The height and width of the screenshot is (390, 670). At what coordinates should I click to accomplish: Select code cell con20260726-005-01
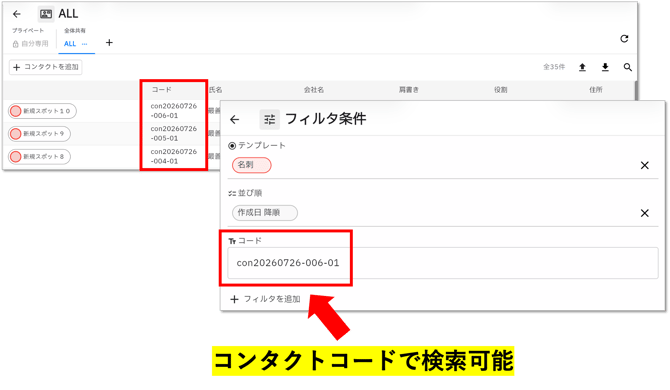(173, 133)
